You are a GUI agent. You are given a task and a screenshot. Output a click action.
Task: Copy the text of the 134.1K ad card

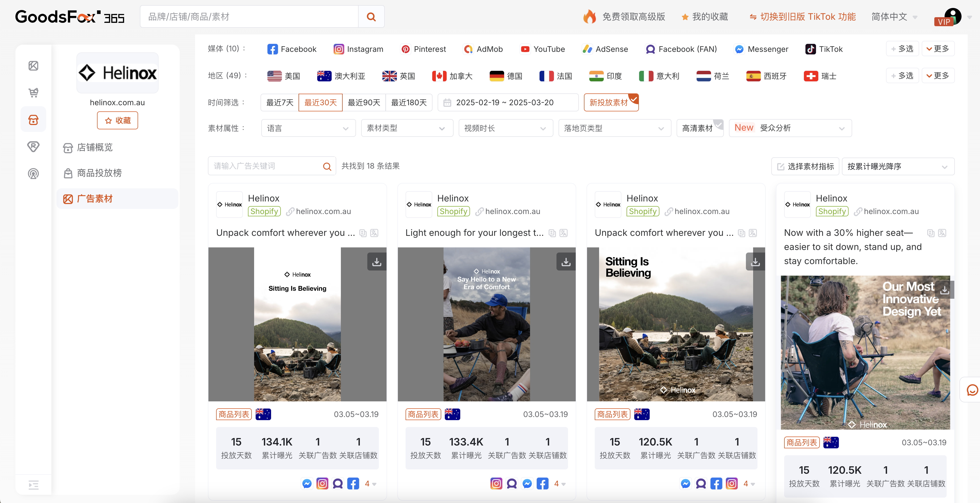363,233
